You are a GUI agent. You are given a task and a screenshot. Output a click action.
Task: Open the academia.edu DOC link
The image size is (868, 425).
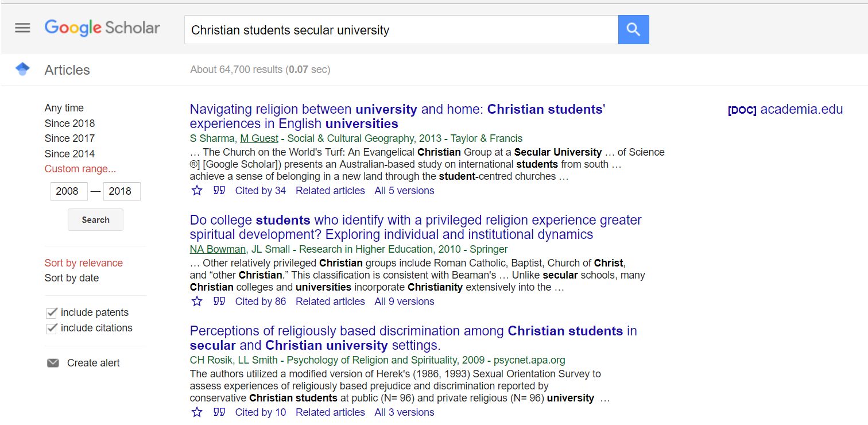[x=785, y=110]
